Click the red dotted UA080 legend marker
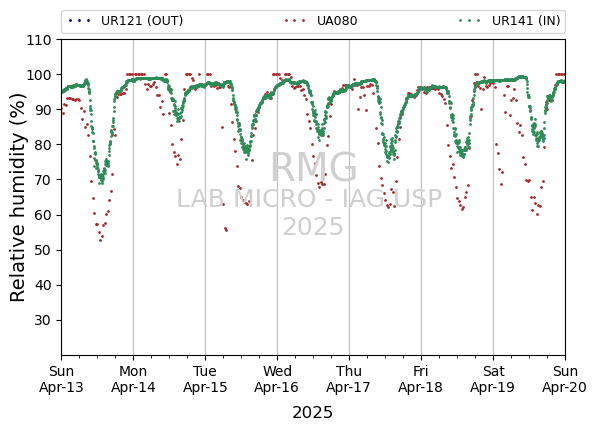598x431 pixels. (295, 21)
